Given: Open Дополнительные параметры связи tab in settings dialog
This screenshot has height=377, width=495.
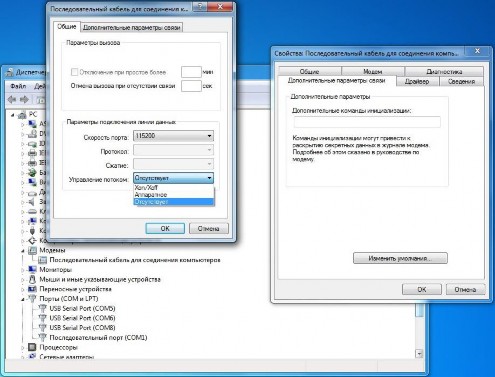Looking at the screenshot, I should tap(131, 28).
